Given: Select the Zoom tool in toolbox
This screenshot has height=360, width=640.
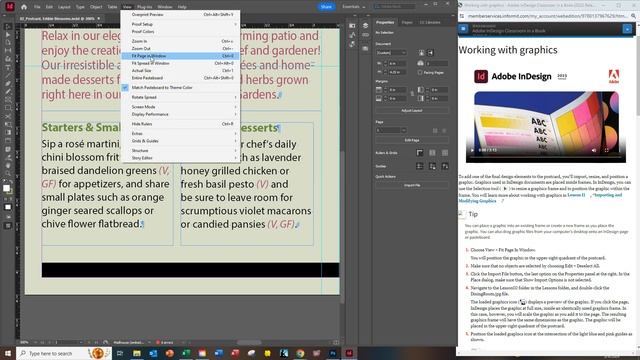Looking at the screenshot, I should (8, 173).
